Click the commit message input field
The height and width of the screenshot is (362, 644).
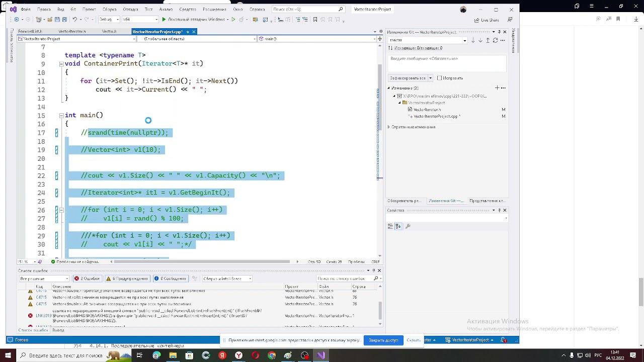coord(447,63)
